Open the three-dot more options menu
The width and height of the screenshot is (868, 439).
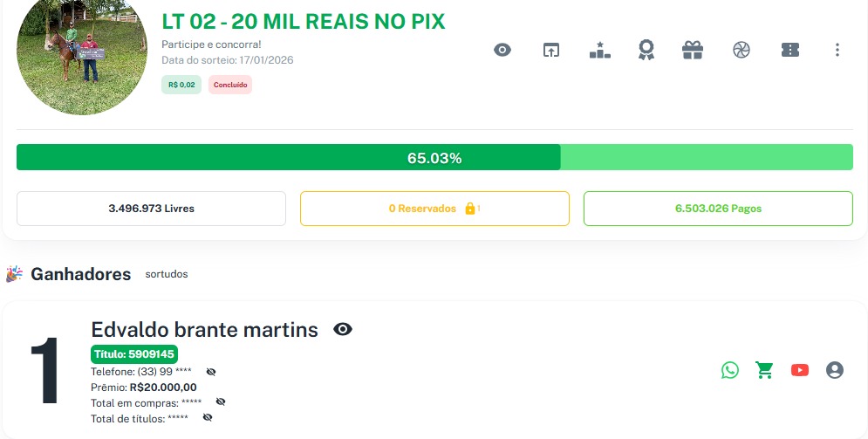(837, 50)
